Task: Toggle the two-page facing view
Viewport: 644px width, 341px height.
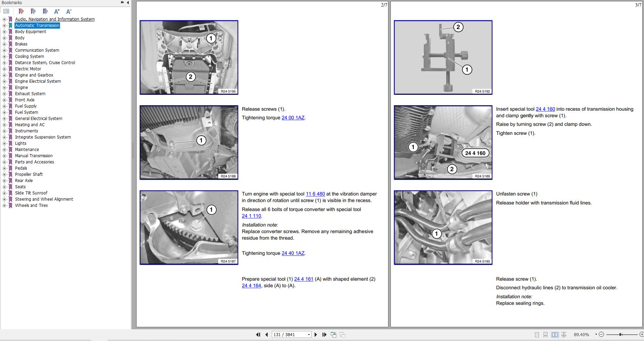Action: [555, 334]
